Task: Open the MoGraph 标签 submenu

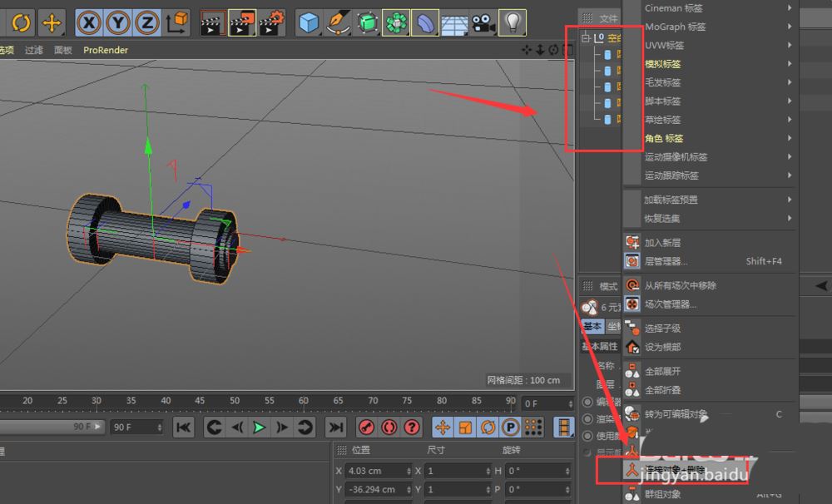Action: [711, 27]
